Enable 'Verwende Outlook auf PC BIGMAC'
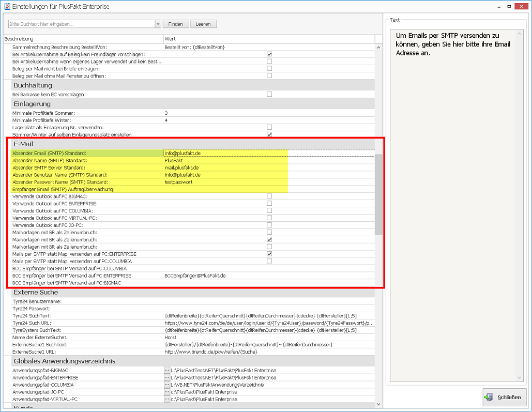This screenshot has height=412, width=532. 269,196
